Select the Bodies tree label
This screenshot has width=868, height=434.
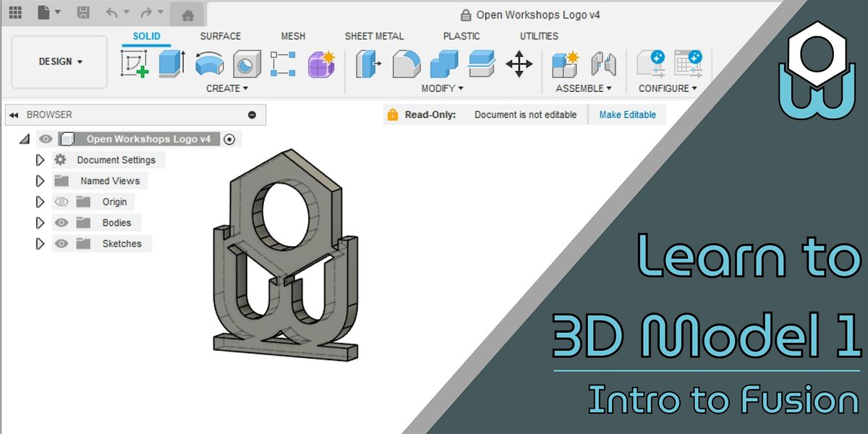116,223
